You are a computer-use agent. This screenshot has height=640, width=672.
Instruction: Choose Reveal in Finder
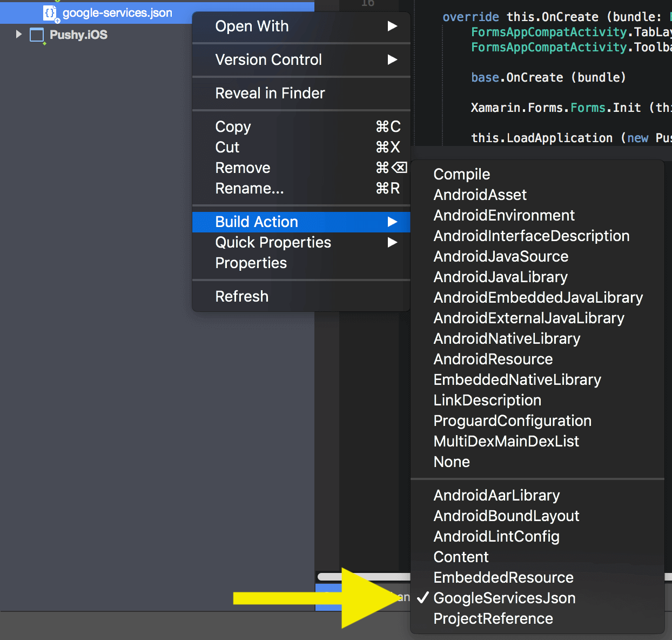tap(270, 93)
